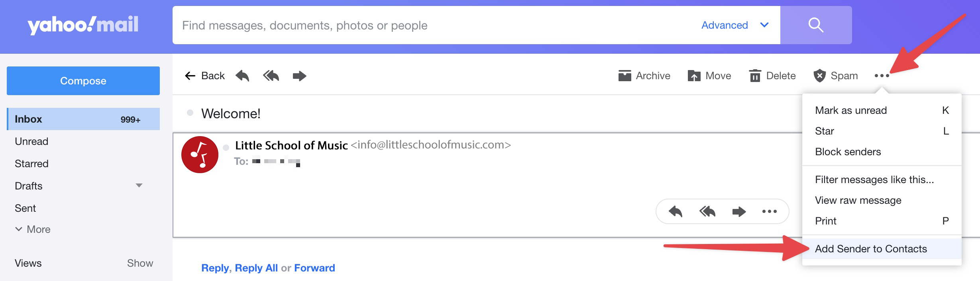Toggle the star dot beside Welcome! subject
980x281 pixels.
[190, 113]
